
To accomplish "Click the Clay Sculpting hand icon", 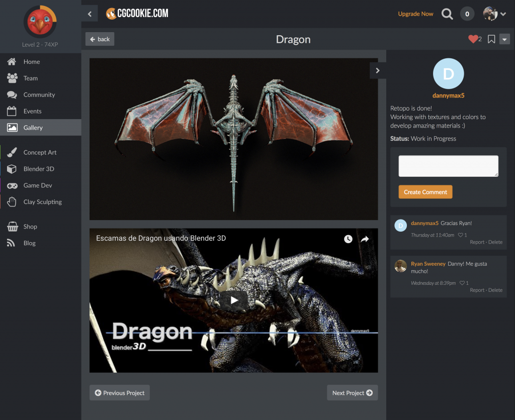I will (12, 202).
